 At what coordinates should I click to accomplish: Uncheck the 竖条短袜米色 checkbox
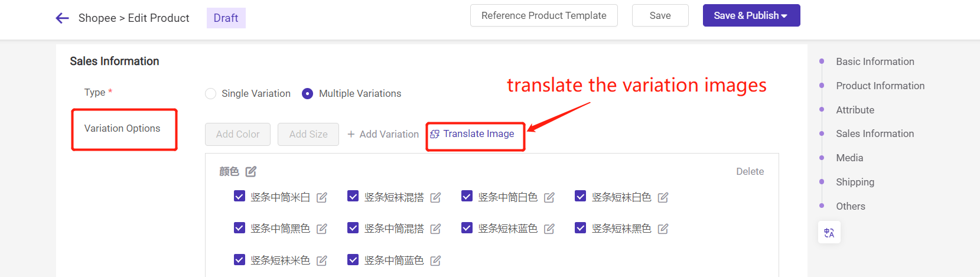[239, 259]
